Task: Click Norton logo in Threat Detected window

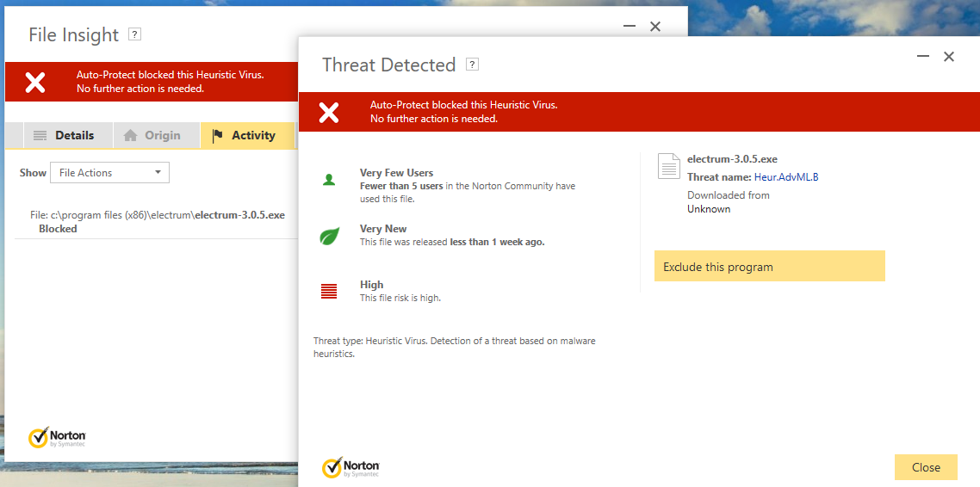Action: 350,468
